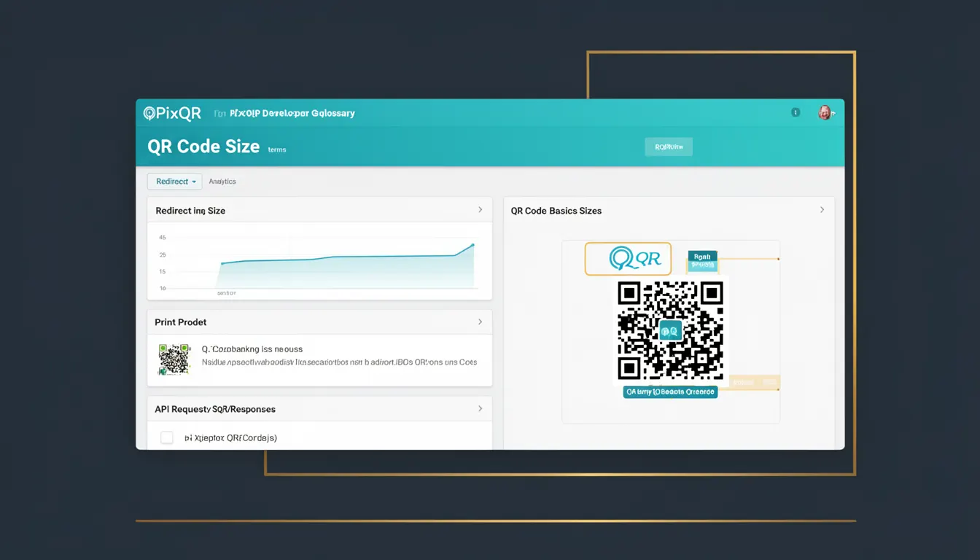Image resolution: width=980 pixels, height=560 pixels.
Task: Expand the QR Code Basics Sizes chevron
Action: tap(822, 210)
